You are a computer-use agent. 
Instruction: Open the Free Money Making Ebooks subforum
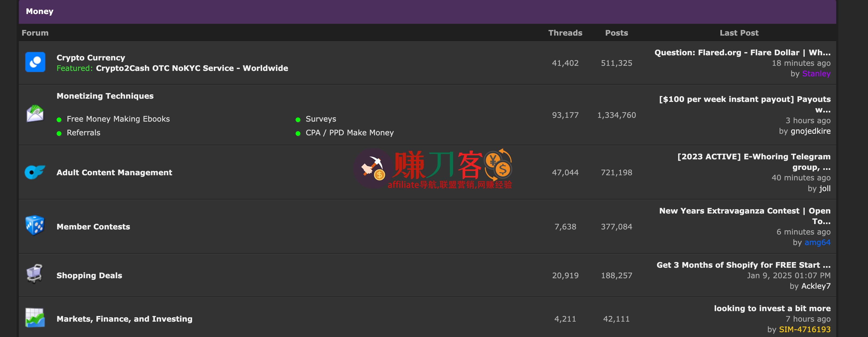tap(118, 119)
